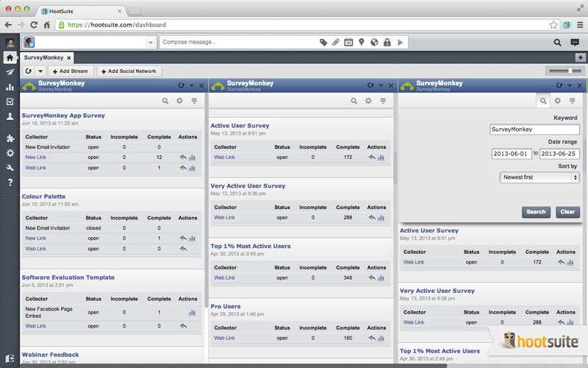
Task: Expand the social profile picker dropdown
Action: coord(151,43)
